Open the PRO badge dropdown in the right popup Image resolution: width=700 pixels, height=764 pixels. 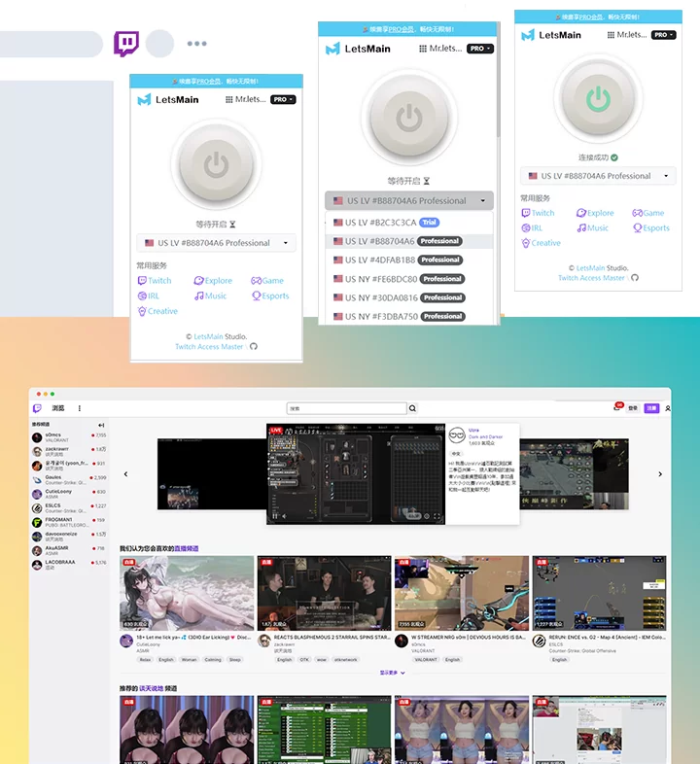point(663,35)
